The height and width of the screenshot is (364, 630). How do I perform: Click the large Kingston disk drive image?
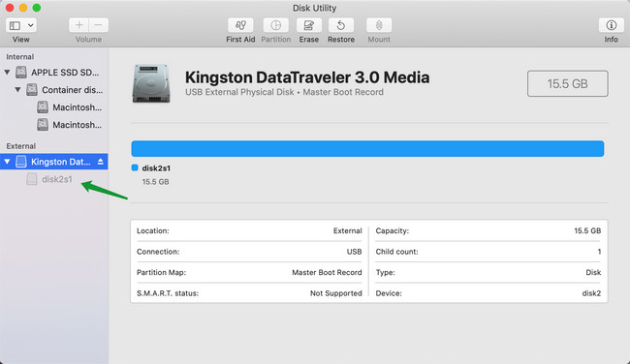pyautogui.click(x=151, y=83)
